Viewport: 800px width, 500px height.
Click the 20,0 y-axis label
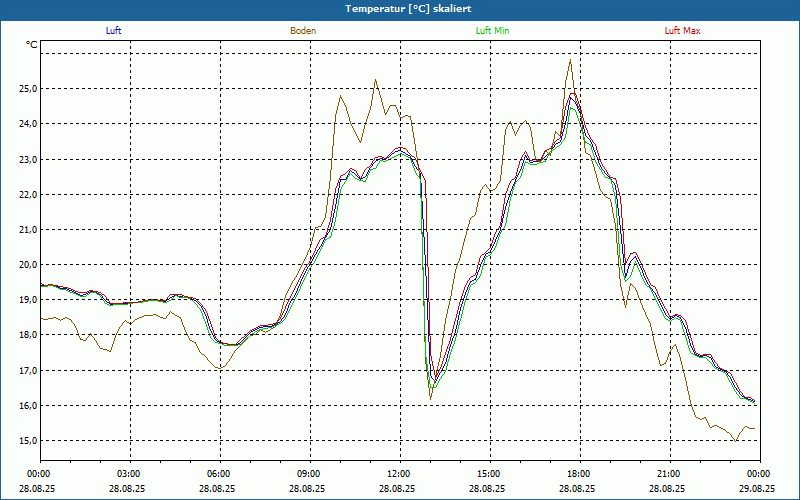pos(26,265)
